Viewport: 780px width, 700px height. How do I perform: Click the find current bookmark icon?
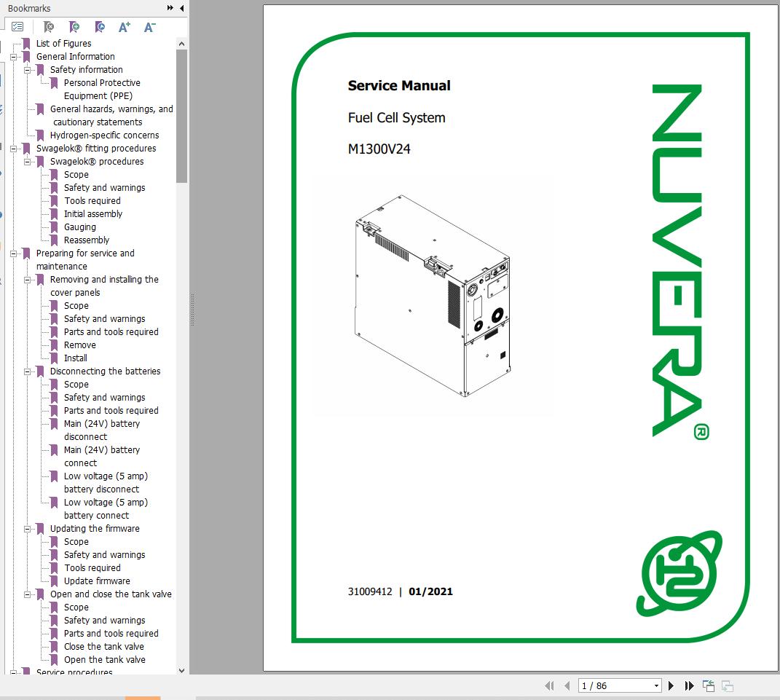pyautogui.click(x=100, y=27)
